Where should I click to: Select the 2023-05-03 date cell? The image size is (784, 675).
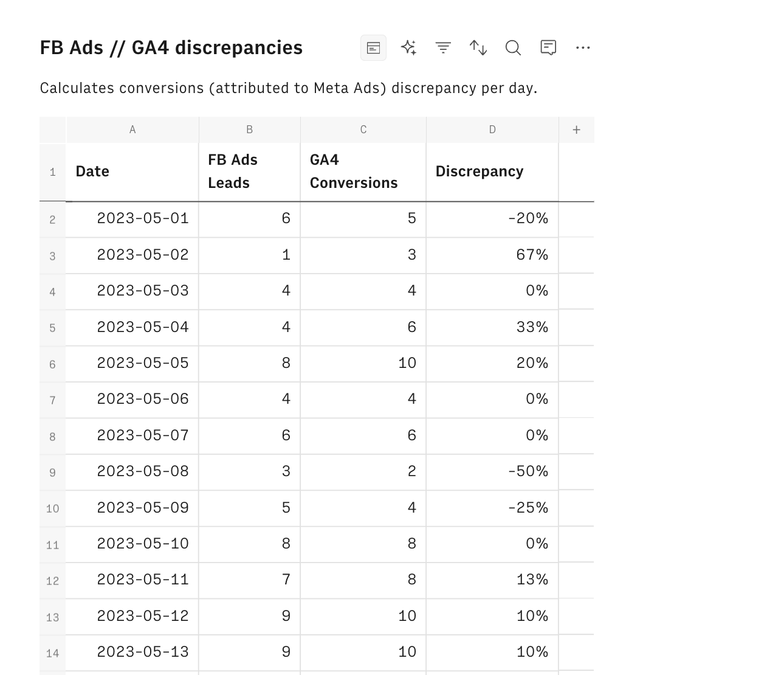coord(132,291)
